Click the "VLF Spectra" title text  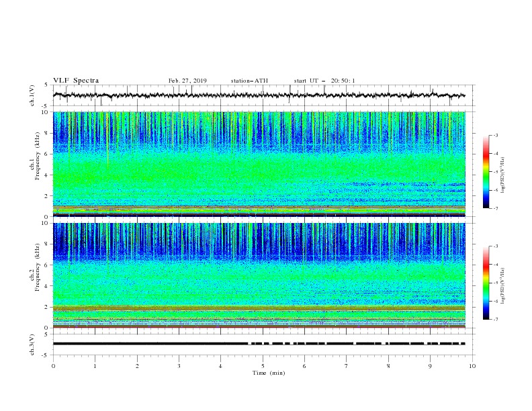click(x=76, y=81)
